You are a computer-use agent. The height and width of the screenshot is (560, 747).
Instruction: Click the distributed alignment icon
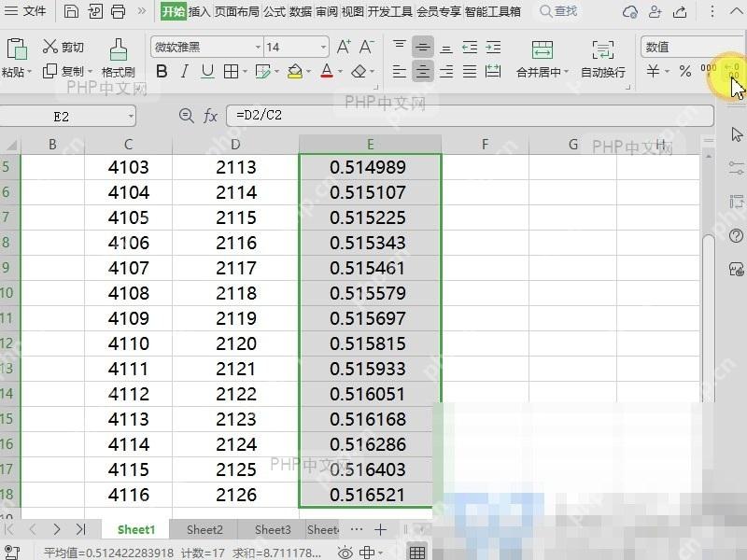click(x=493, y=72)
